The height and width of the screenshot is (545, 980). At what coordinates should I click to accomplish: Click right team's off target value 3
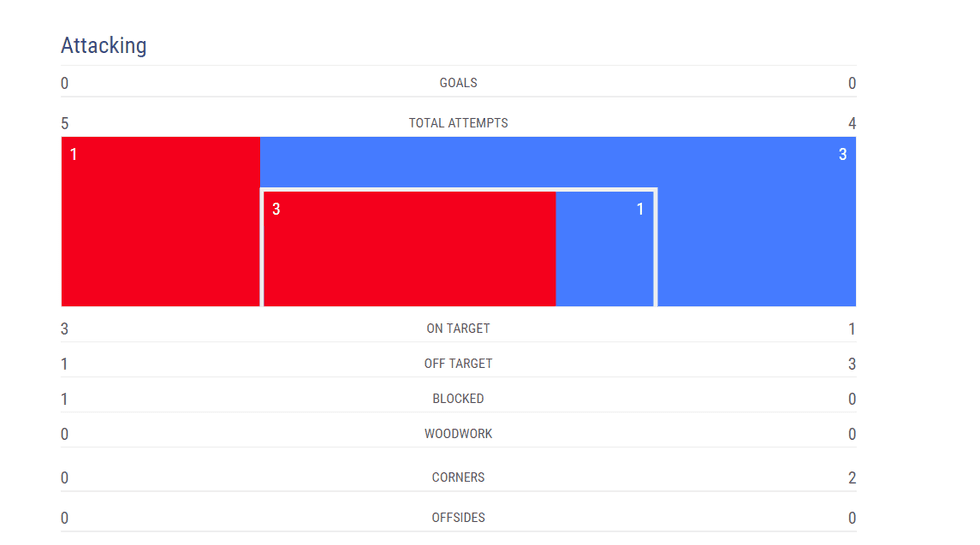[x=852, y=364]
